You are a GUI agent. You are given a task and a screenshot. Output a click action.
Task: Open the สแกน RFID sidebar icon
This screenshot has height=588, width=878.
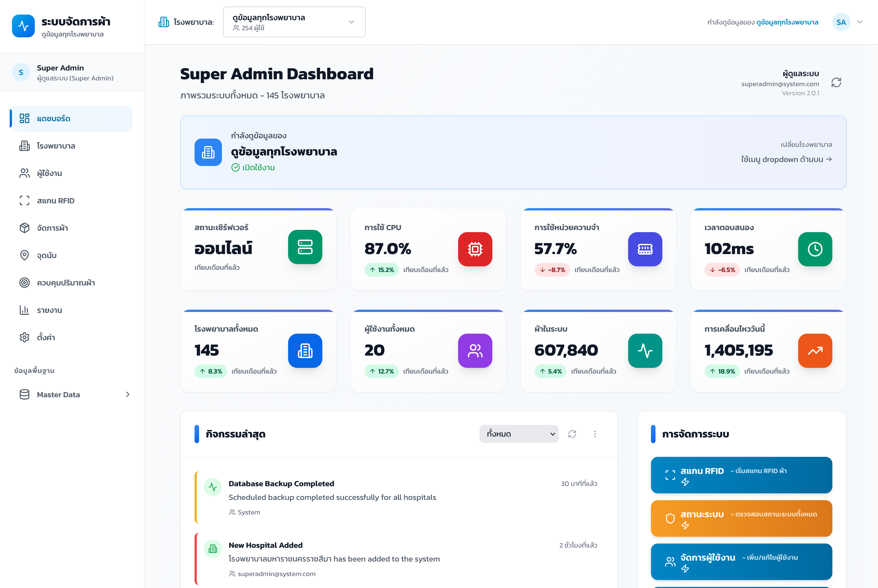click(24, 200)
